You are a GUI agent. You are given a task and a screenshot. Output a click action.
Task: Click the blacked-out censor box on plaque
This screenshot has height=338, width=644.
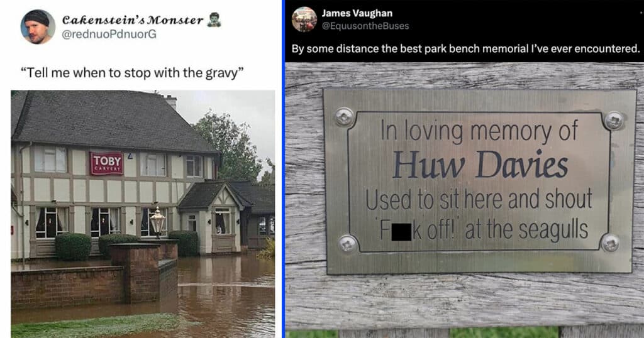pyautogui.click(x=401, y=232)
